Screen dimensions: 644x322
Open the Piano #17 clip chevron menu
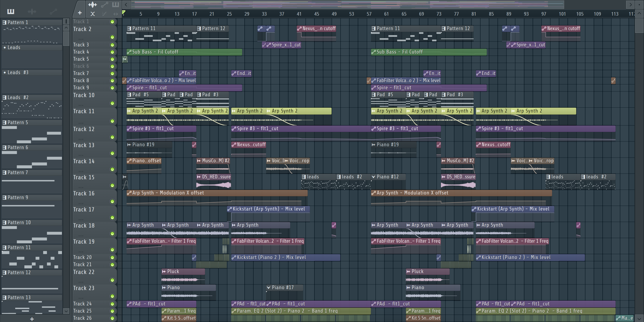click(269, 288)
